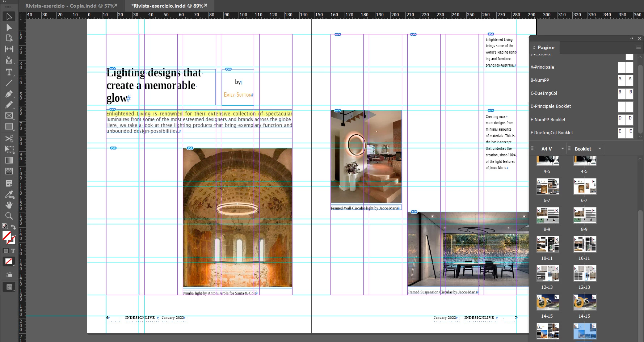
Task: Select the Direct Selection tool
Action: pyautogui.click(x=9, y=28)
